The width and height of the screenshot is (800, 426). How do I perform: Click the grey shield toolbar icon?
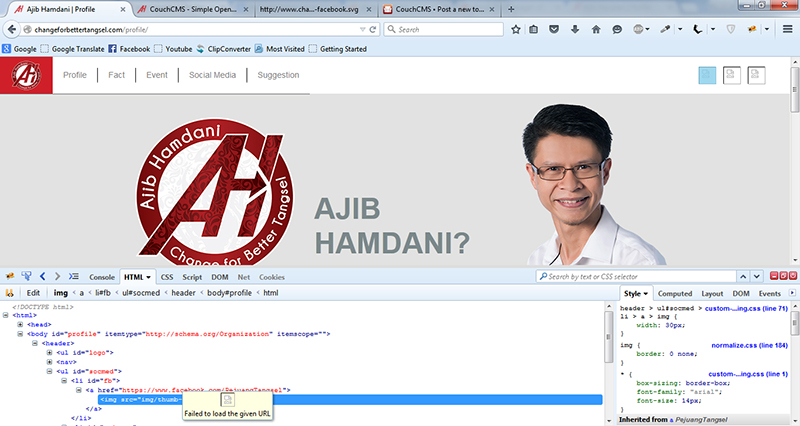tap(731, 30)
